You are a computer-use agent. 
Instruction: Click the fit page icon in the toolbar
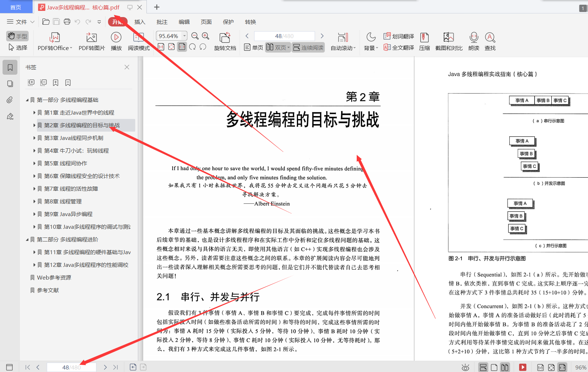171,47
